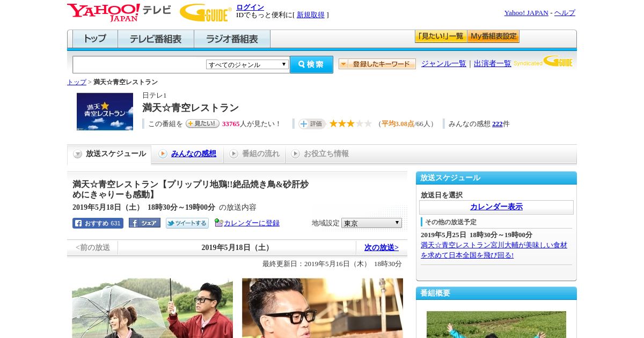Open the 登録したキーワード dropdown button
The width and height of the screenshot is (644, 338).
(377, 64)
